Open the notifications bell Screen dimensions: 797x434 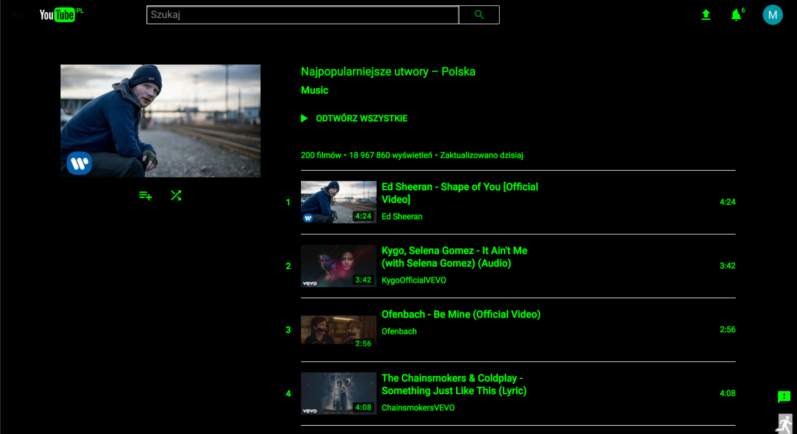click(x=736, y=15)
